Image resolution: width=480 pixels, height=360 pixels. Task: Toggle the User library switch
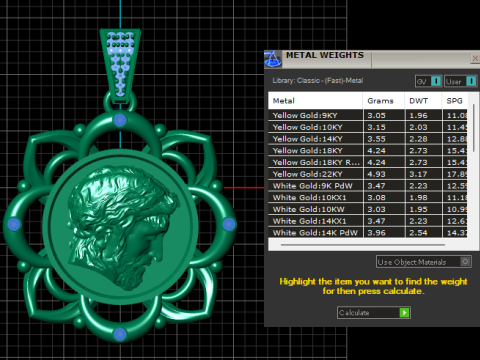point(461,81)
